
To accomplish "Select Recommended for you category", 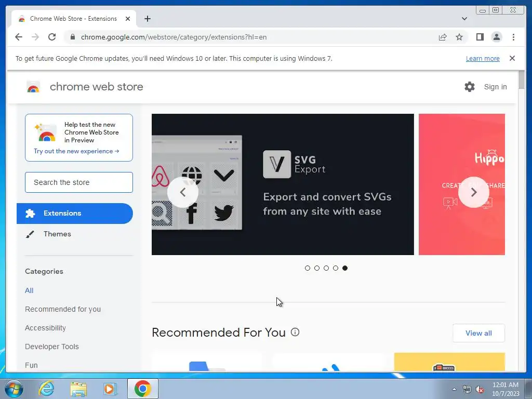I will pyautogui.click(x=63, y=309).
